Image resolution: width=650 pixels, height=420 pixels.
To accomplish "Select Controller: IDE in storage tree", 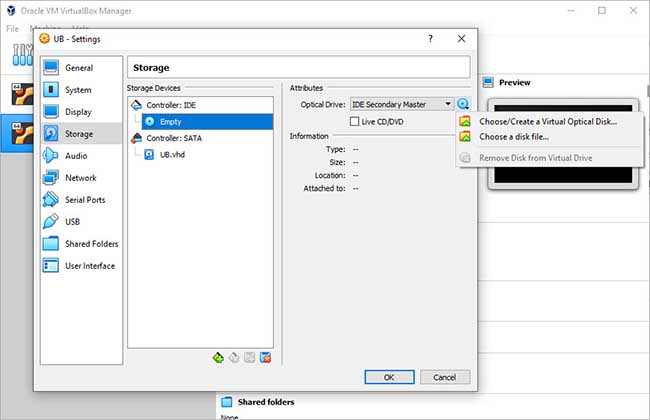I will 171,105.
